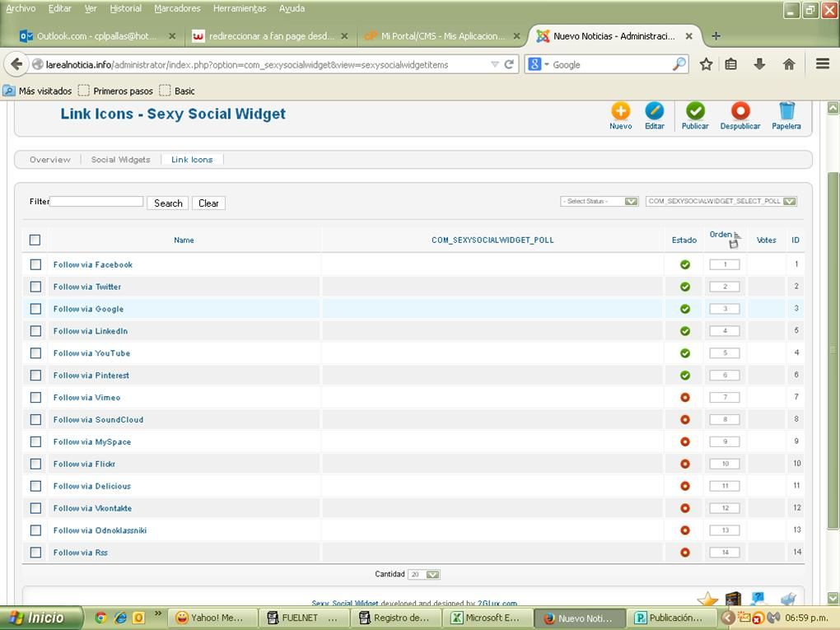This screenshot has width=840, height=630.
Task: Switch to the Overview tab
Action: (x=49, y=160)
